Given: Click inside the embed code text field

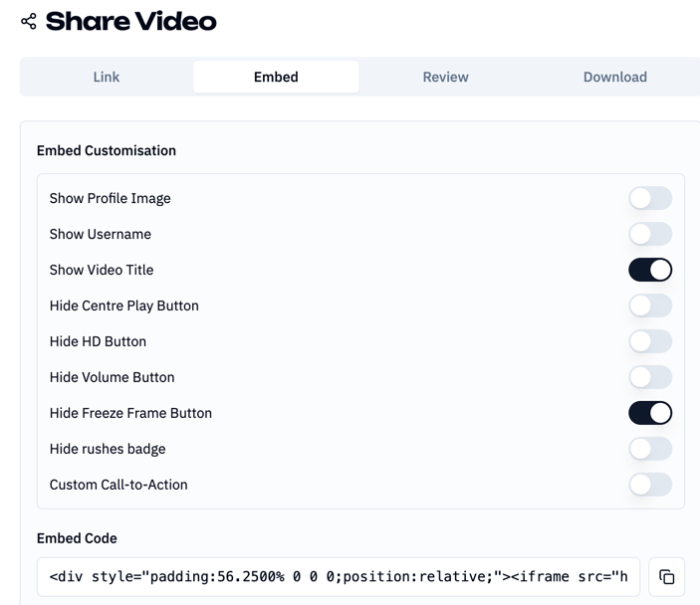Looking at the screenshot, I should 339,577.
